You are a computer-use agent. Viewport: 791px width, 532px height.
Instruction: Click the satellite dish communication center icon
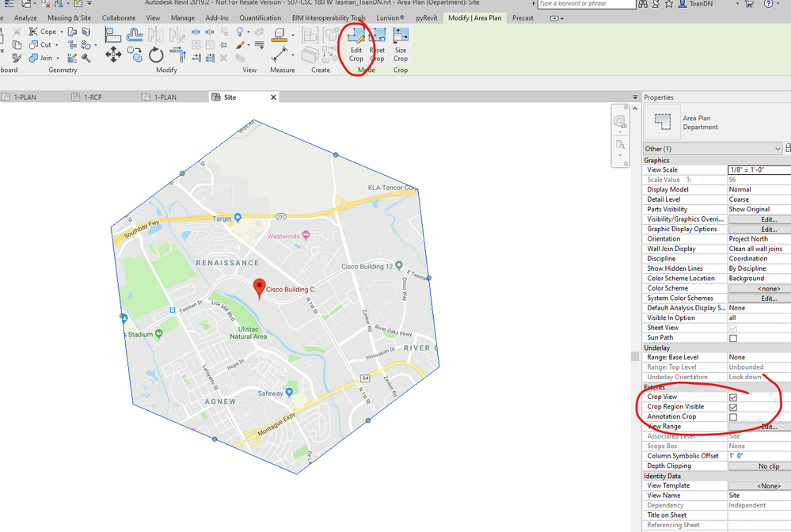click(x=656, y=4)
